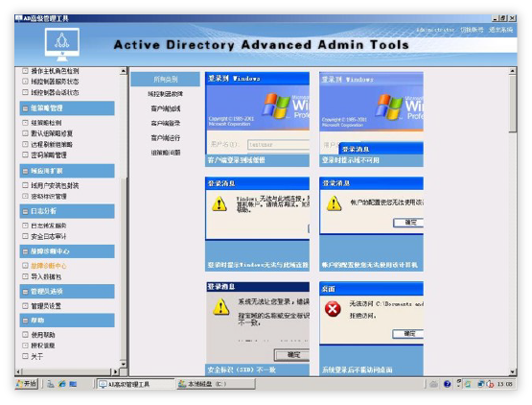The height and width of the screenshot is (405, 532).
Task: Open the orange 故障诊断中心 sidebar item
Action: click(49, 266)
